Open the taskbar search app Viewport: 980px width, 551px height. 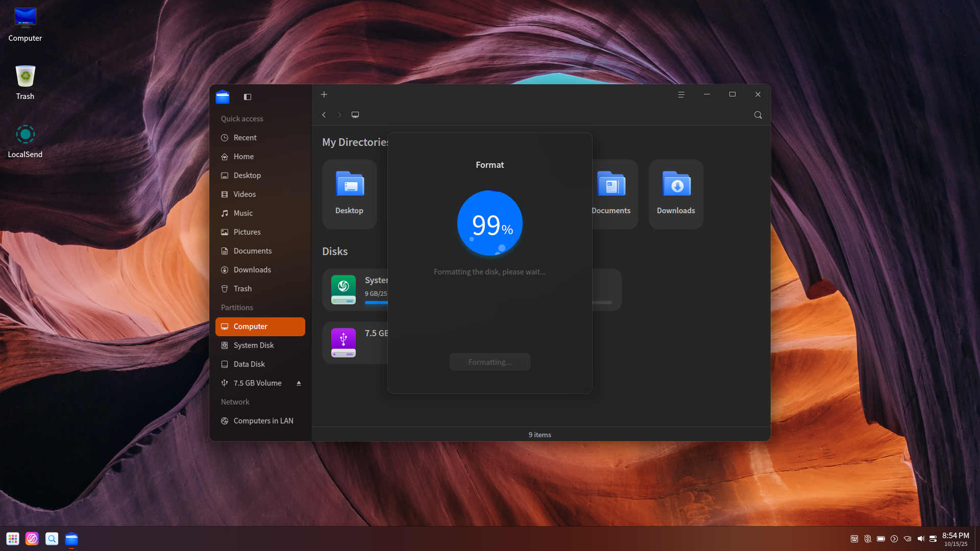(52, 539)
